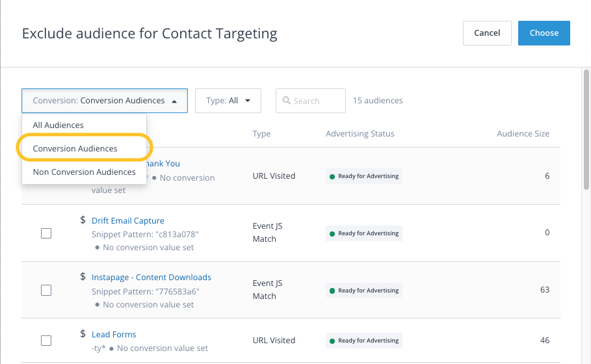Screen dimensions: 591x364
Task: Collapse the Conversion Audiences filter dropdown
Action: [x=105, y=101]
